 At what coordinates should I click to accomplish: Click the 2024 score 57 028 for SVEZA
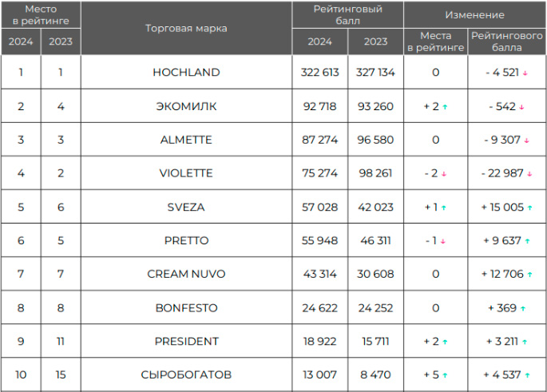tap(320, 207)
